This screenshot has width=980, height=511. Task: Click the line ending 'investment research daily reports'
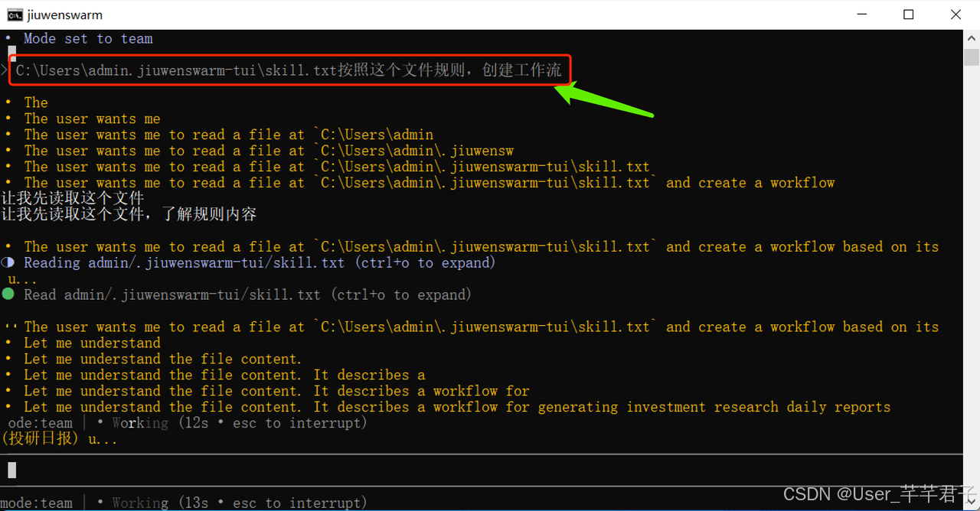click(x=457, y=407)
